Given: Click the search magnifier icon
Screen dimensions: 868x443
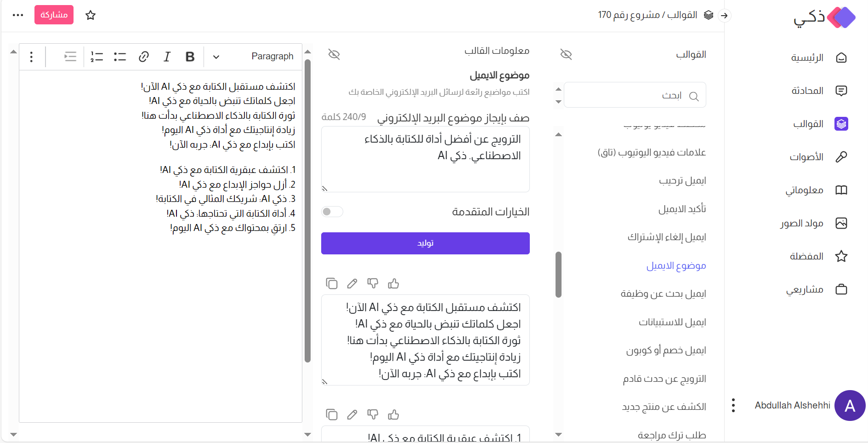Looking at the screenshot, I should tap(694, 96).
